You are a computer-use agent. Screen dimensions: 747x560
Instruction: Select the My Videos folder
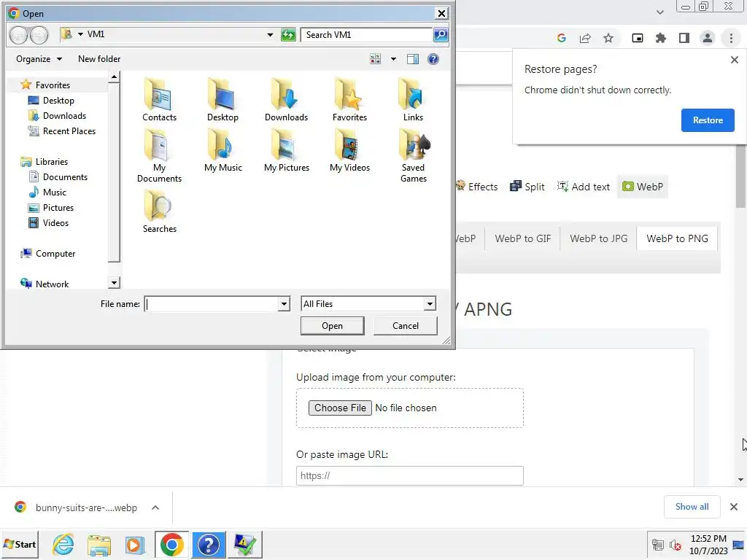(349, 150)
